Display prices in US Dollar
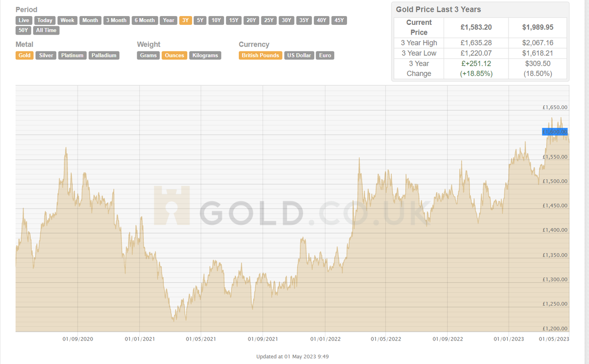The height and width of the screenshot is (364, 589). pos(299,55)
